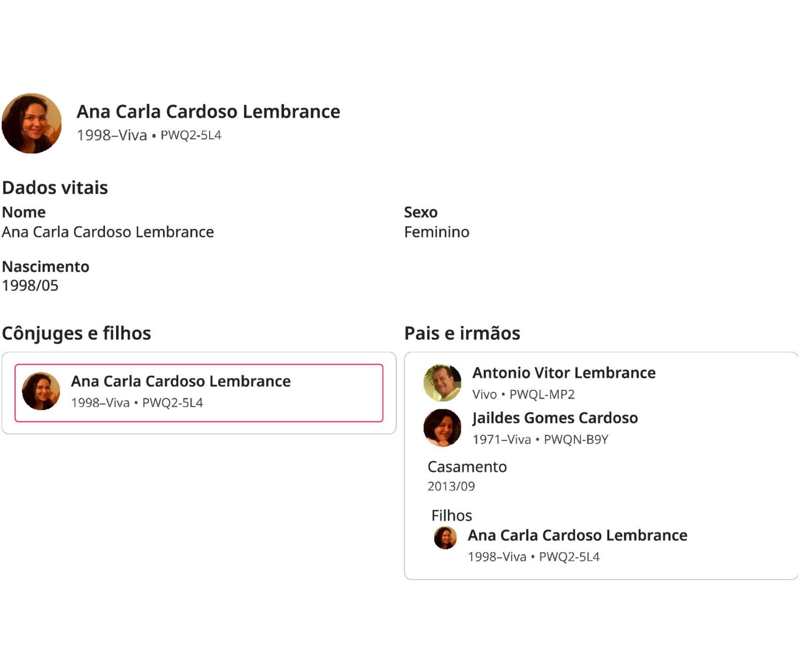Image resolution: width=802 pixels, height=672 pixels.
Task: Click the header ID PWQ2-5L4
Action: tap(191, 135)
